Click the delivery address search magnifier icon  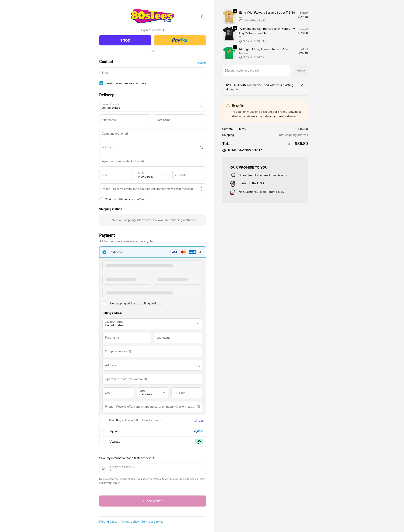[x=201, y=148]
